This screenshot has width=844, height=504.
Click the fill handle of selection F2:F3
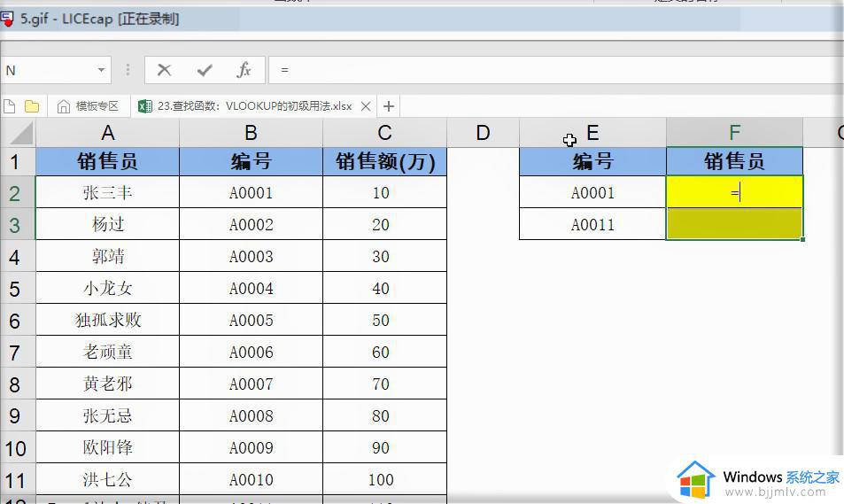802,239
